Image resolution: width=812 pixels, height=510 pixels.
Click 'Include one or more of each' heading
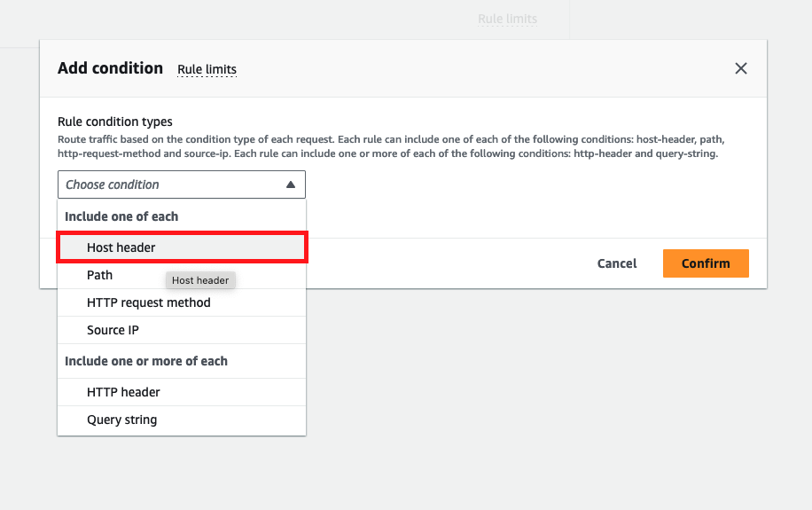(x=146, y=361)
